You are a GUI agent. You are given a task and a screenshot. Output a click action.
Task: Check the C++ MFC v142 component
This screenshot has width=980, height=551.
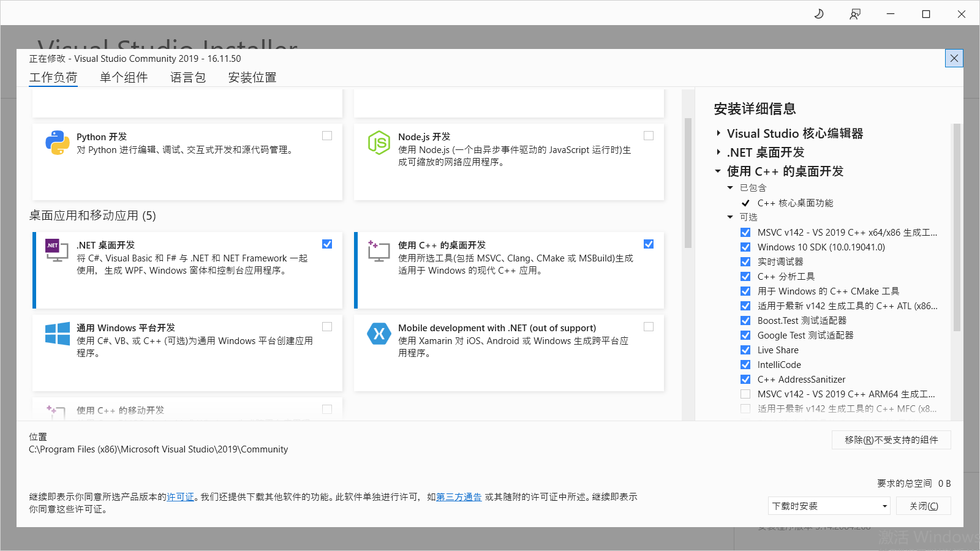[745, 409]
